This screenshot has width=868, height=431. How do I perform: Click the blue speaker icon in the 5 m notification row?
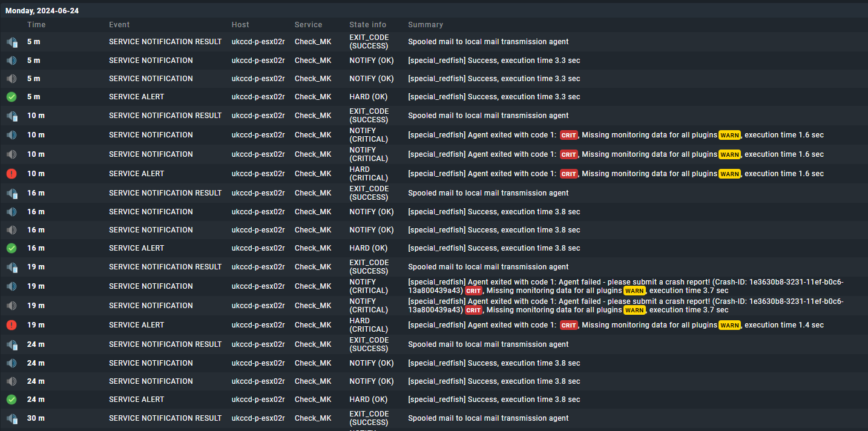tap(12, 61)
